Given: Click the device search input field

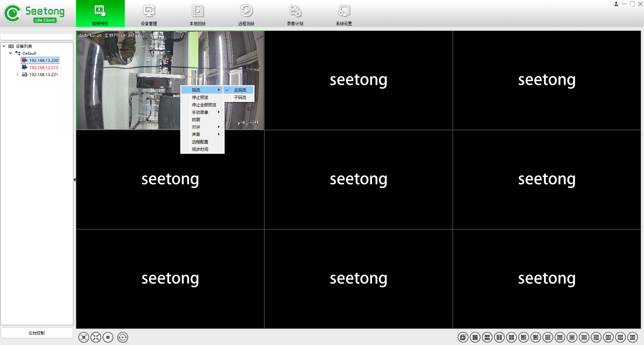Looking at the screenshot, I should click(37, 37).
